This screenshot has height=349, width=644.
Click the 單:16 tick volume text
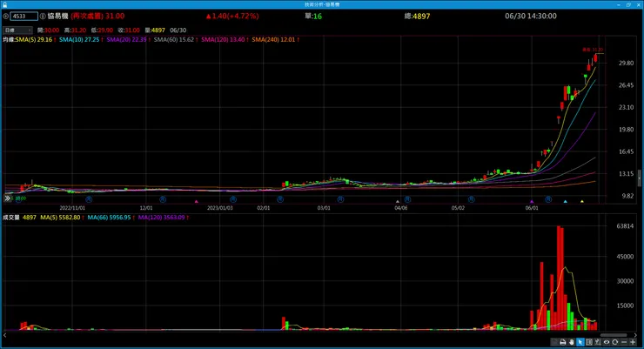[x=313, y=16]
